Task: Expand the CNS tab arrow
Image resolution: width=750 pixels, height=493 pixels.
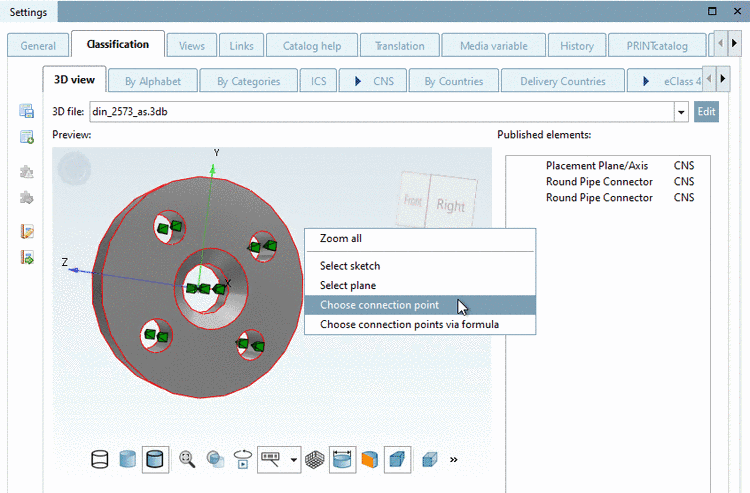Action: (x=358, y=81)
